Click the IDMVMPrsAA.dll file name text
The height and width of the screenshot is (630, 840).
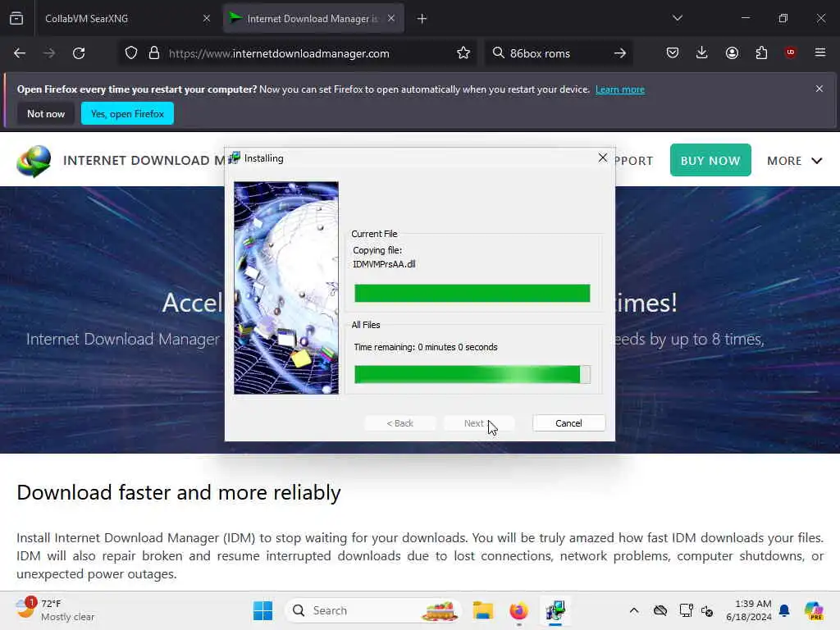click(x=384, y=264)
